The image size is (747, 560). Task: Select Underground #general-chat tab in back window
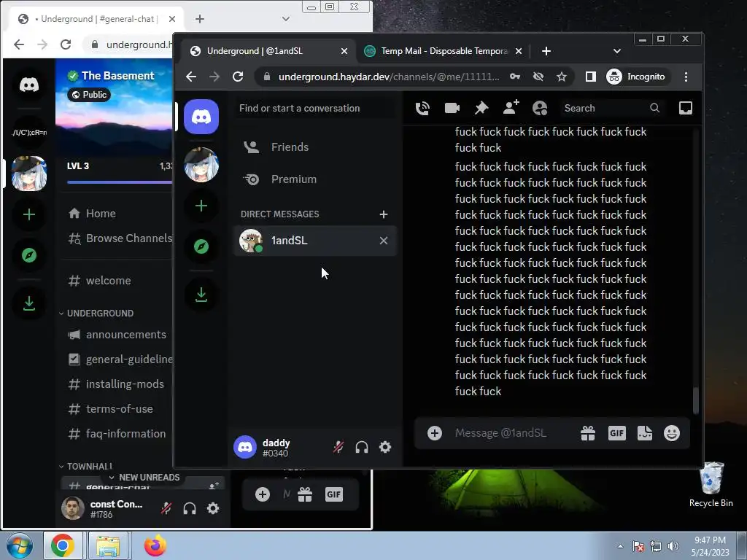click(x=97, y=19)
